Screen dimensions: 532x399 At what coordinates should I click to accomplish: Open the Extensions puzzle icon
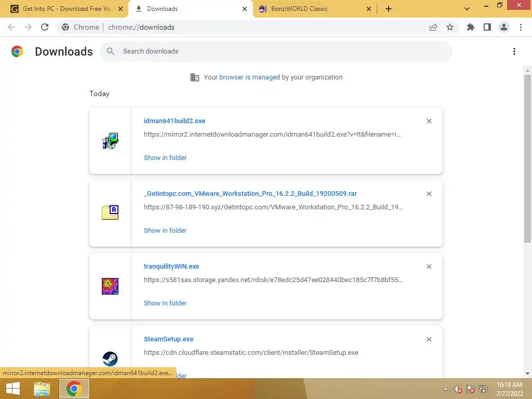tap(471, 27)
